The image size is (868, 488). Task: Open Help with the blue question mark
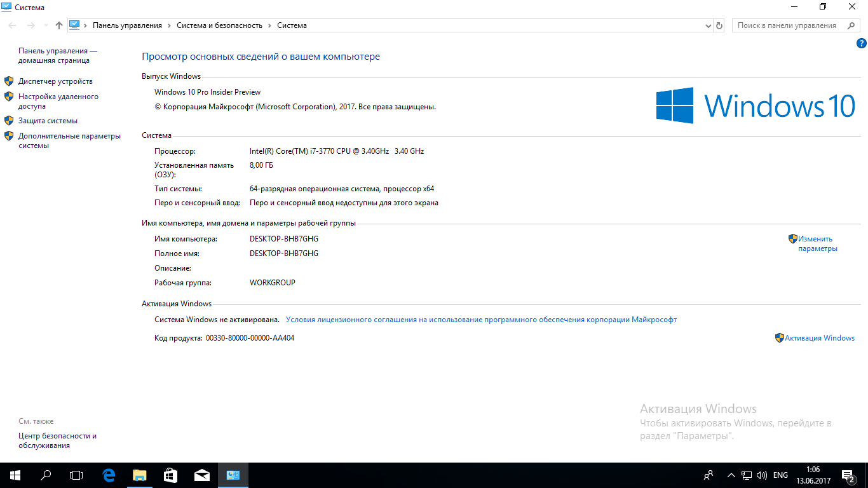pos(862,43)
